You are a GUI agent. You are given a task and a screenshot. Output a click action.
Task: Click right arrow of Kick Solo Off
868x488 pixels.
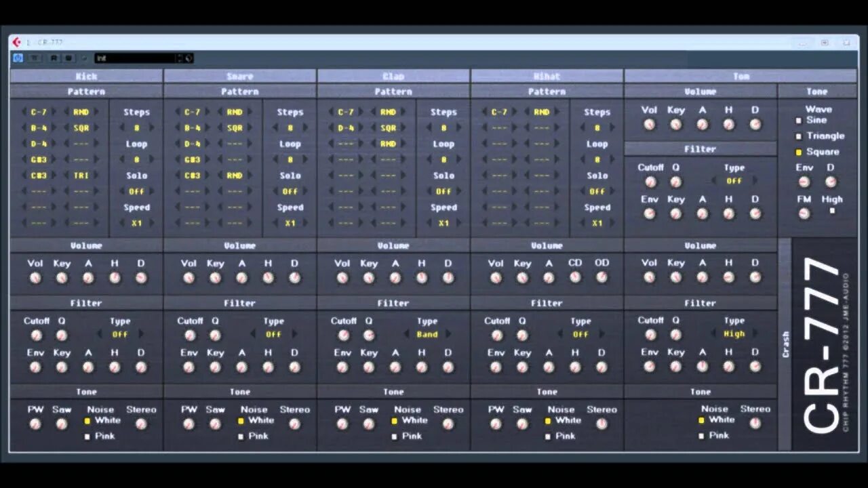(x=153, y=192)
